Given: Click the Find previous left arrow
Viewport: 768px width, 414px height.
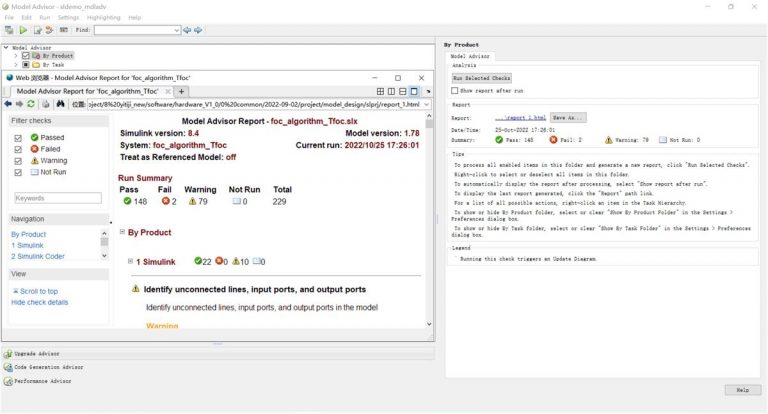Looking at the screenshot, I should pos(187,30).
